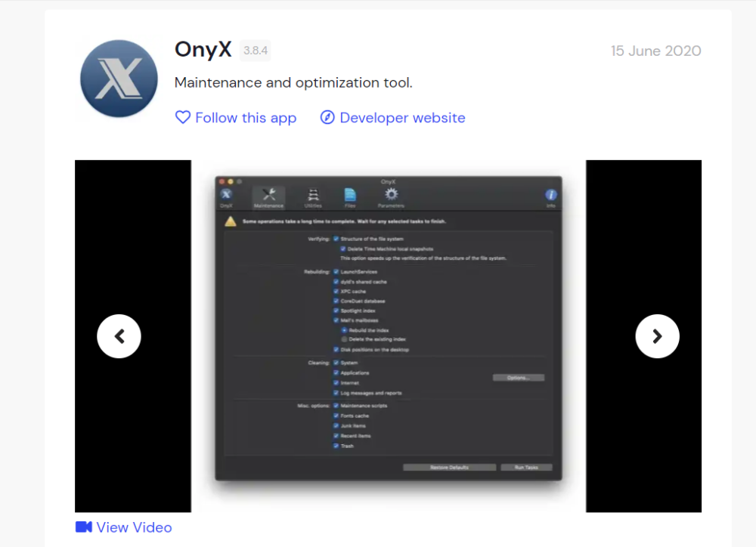The image size is (756, 547).
Task: Open the View Video link
Action: point(134,527)
